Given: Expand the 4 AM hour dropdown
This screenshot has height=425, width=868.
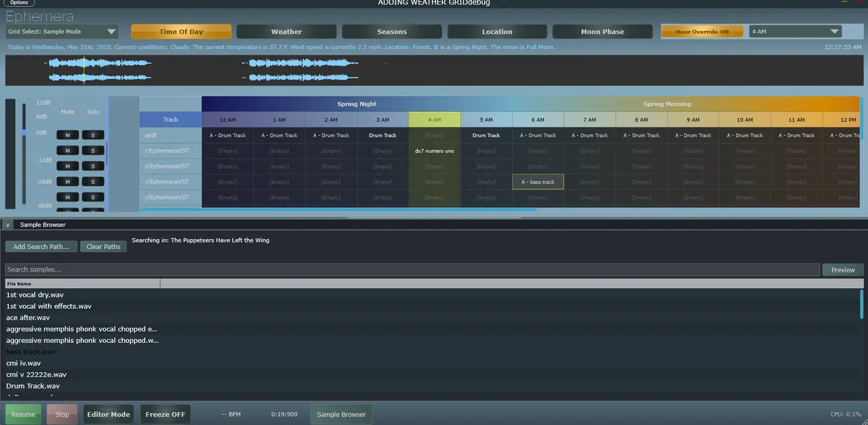Looking at the screenshot, I should (x=795, y=32).
